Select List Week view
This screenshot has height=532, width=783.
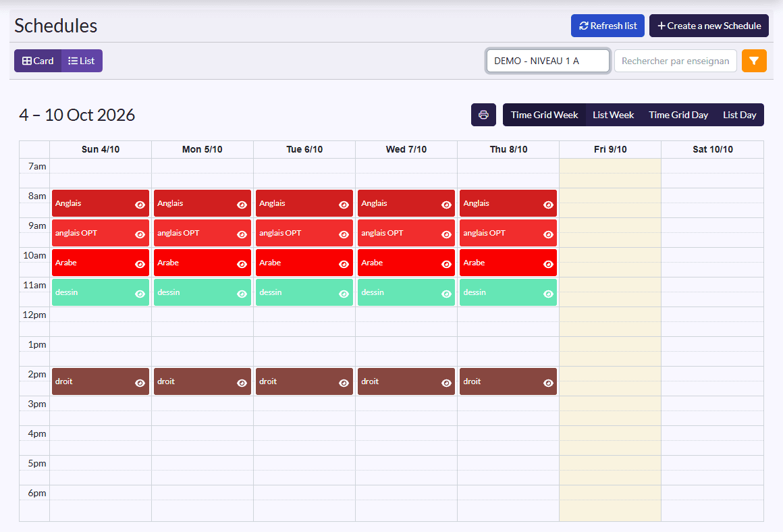(x=613, y=115)
